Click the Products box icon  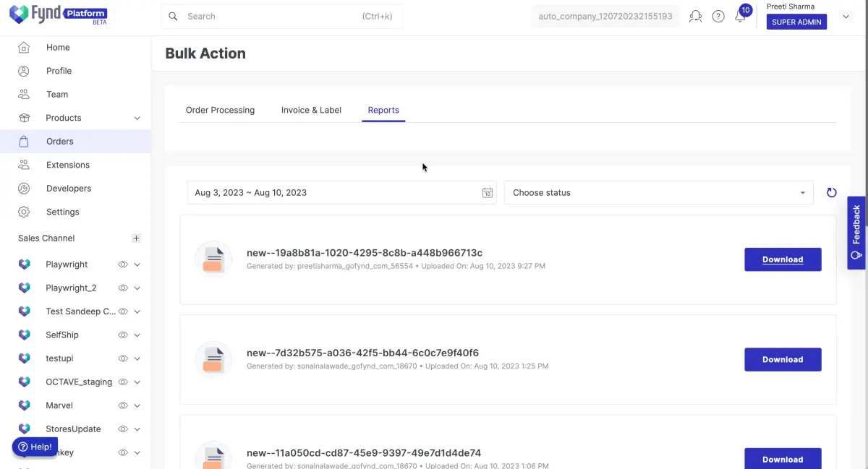click(x=24, y=118)
